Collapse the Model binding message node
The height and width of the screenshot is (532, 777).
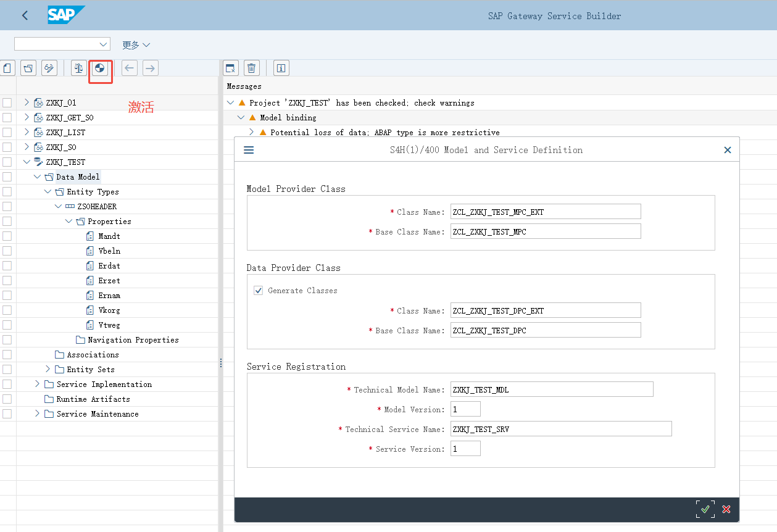pyautogui.click(x=241, y=117)
